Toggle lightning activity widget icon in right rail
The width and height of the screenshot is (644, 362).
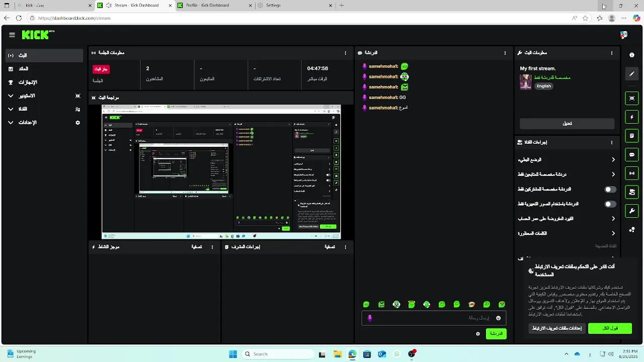point(632,117)
